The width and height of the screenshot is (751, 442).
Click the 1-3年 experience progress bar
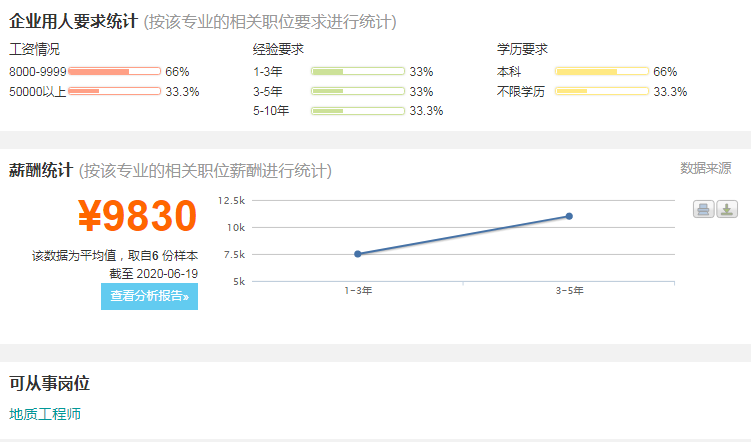(x=358, y=71)
